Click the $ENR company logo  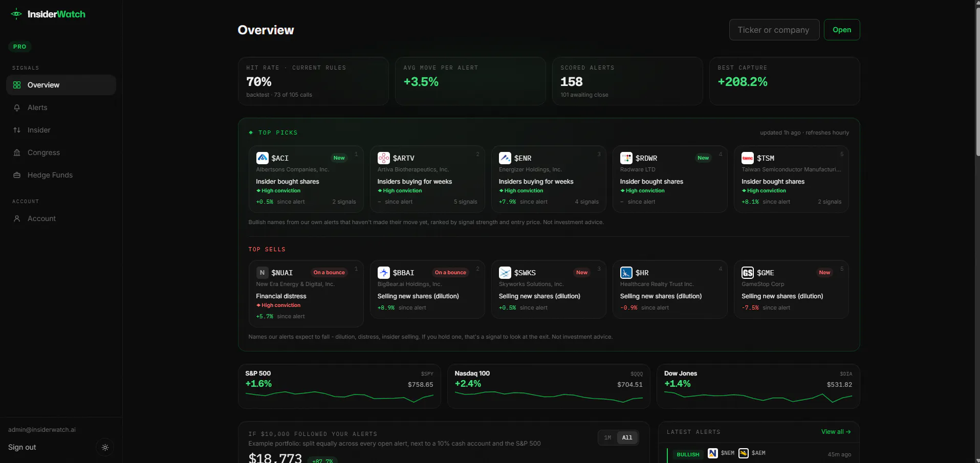505,158
